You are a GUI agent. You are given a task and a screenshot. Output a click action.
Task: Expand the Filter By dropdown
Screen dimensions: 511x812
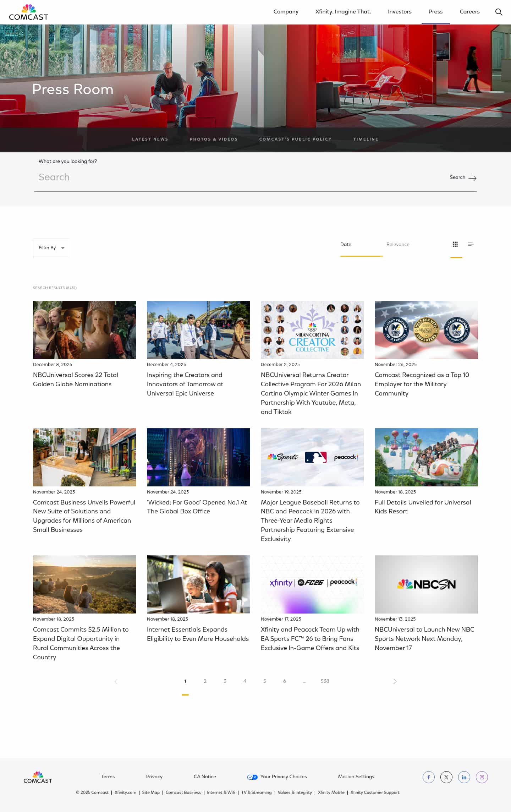[51, 248]
